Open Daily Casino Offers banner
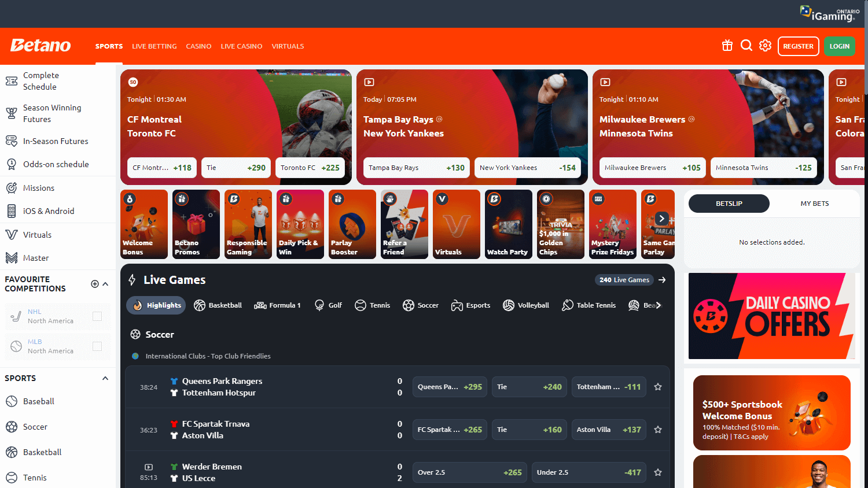 tap(772, 316)
